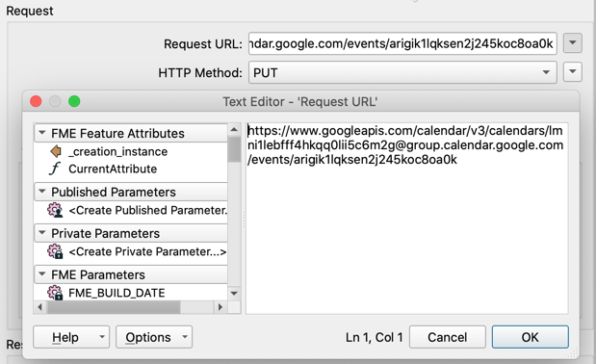The image size is (596, 364).
Task: Click the Create Private Parameter lock-gear icon
Action: click(55, 251)
